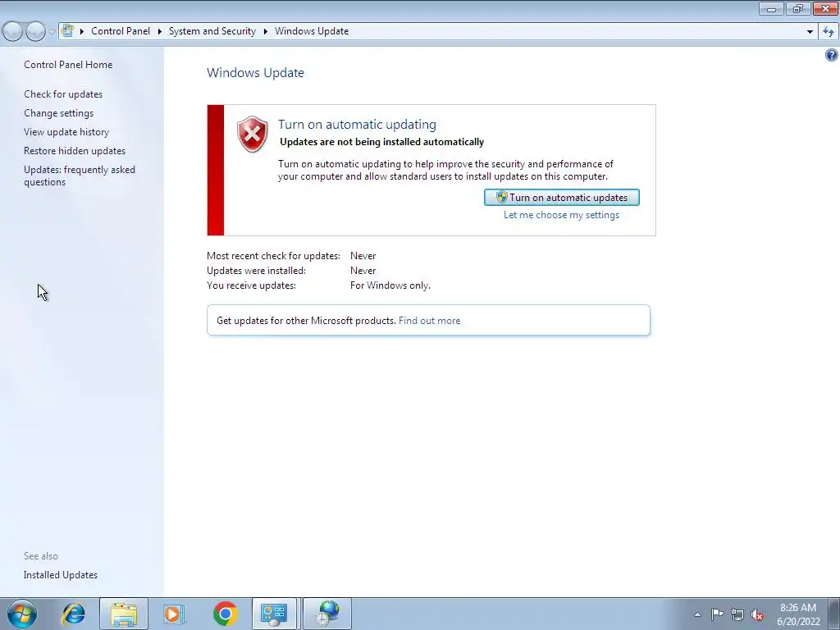Go to Control Panel Home
Viewport: 840px width, 630px height.
click(x=68, y=65)
